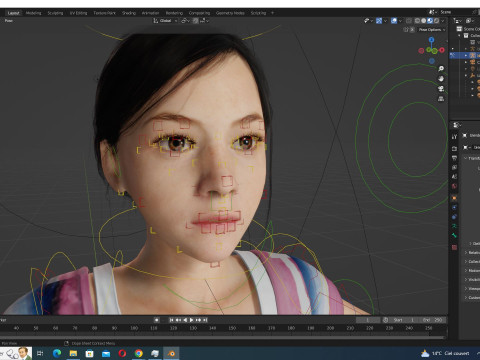Open the Geometry Nodes workspace tab

click(x=230, y=13)
